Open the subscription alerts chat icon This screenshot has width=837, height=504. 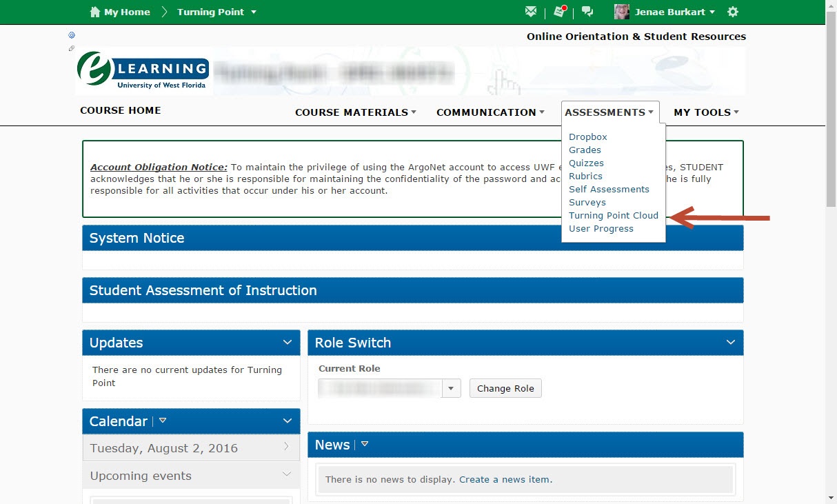pyautogui.click(x=587, y=12)
